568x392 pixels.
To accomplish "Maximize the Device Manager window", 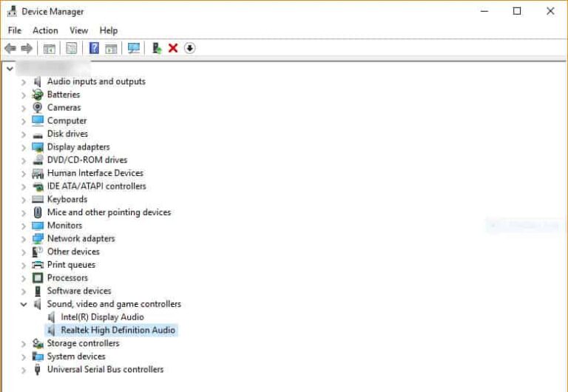I will click(x=517, y=11).
